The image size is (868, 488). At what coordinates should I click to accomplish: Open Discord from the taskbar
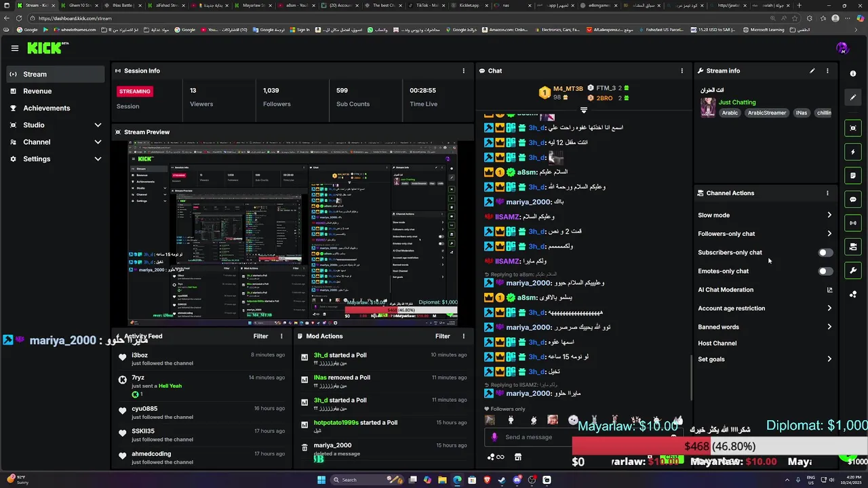point(517,480)
